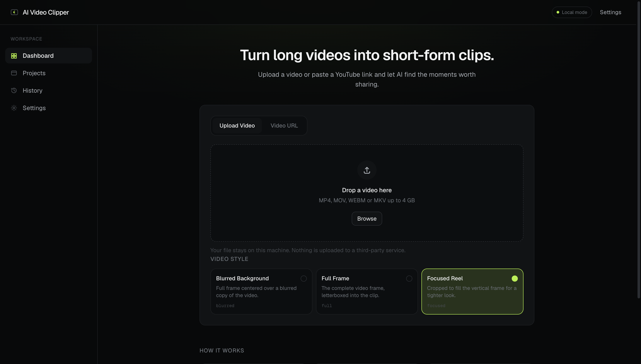Viewport: 641px width, 364px height.
Task: Open Settings in the workspace sidebar
Action: coord(48,108)
